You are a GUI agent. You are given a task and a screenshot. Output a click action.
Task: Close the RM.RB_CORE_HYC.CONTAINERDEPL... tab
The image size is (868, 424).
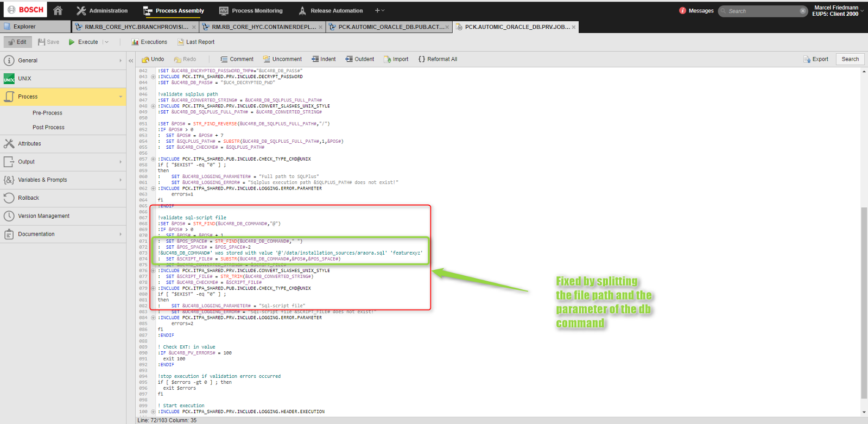(x=321, y=27)
